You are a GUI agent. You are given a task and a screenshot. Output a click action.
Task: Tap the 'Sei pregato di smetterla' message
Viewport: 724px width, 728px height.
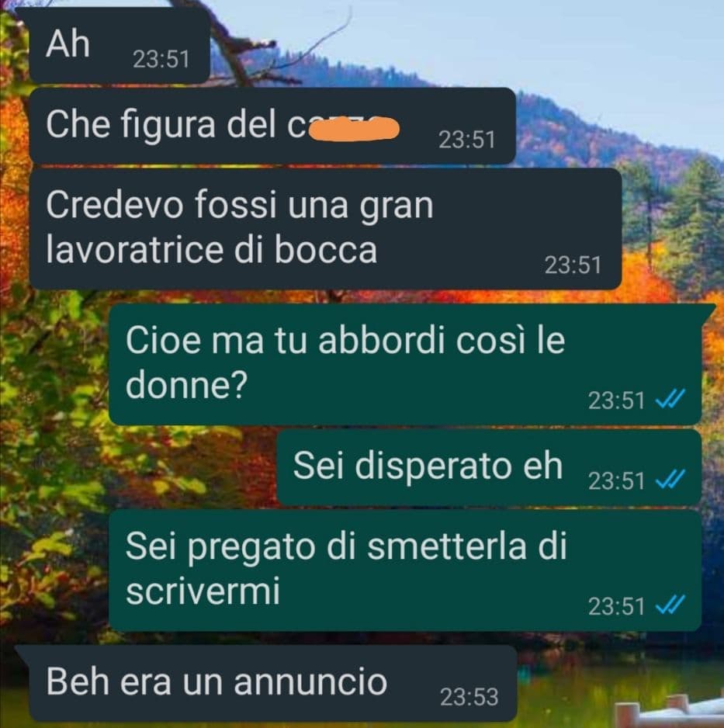[x=405, y=570]
